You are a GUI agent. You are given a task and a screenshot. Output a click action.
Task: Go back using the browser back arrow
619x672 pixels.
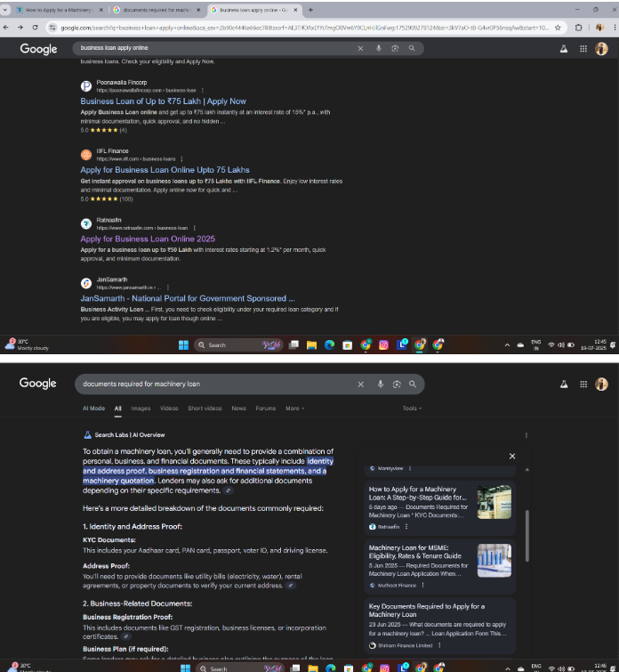click(6, 28)
